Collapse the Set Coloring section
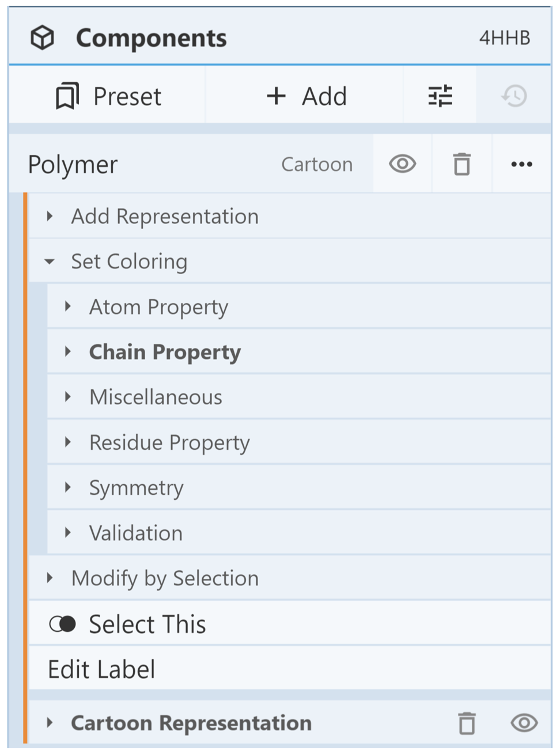Viewport: 560px width, 754px height. pyautogui.click(x=128, y=262)
